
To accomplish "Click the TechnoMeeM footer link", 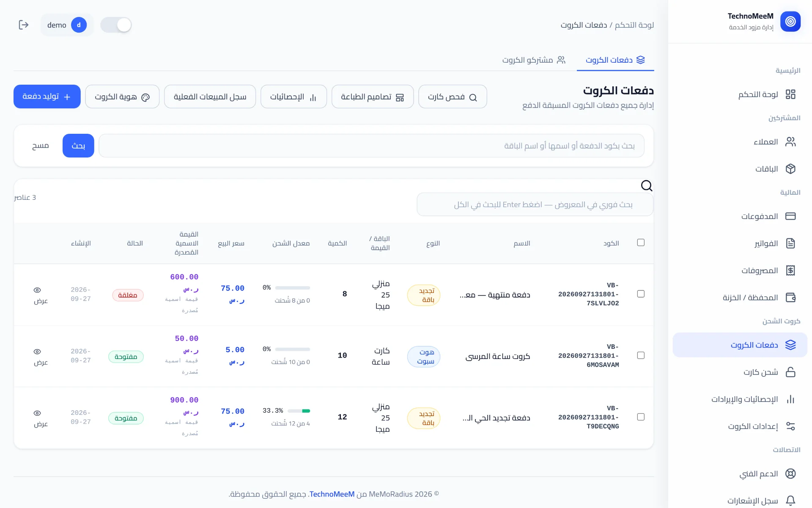I will pos(332,494).
